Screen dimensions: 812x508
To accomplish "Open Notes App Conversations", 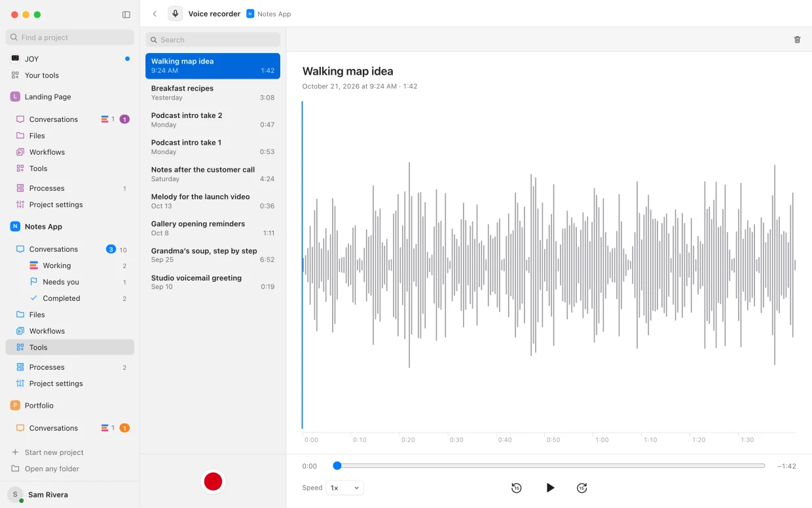I will (70, 249).
